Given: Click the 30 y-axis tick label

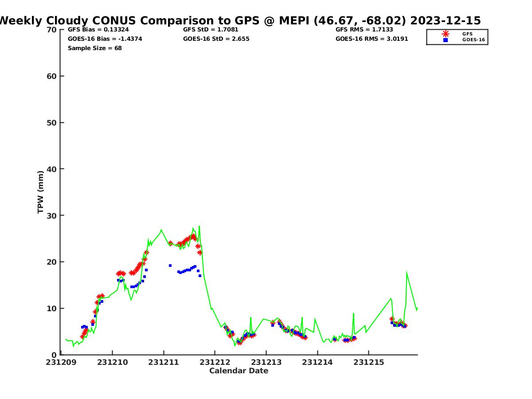Looking at the screenshot, I should point(52,215).
